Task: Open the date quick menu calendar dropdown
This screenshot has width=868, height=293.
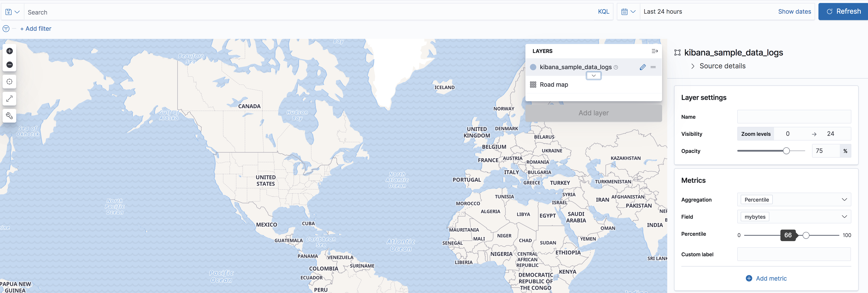Action: point(628,12)
